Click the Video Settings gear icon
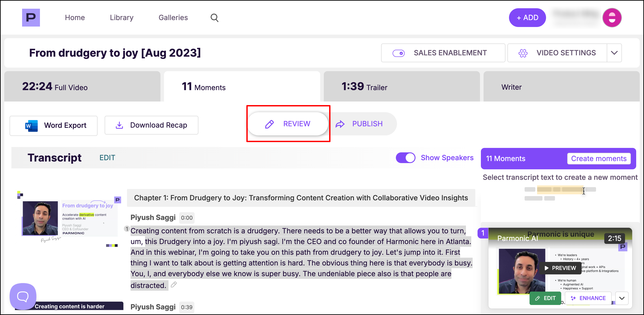The width and height of the screenshot is (644, 315). (x=523, y=53)
